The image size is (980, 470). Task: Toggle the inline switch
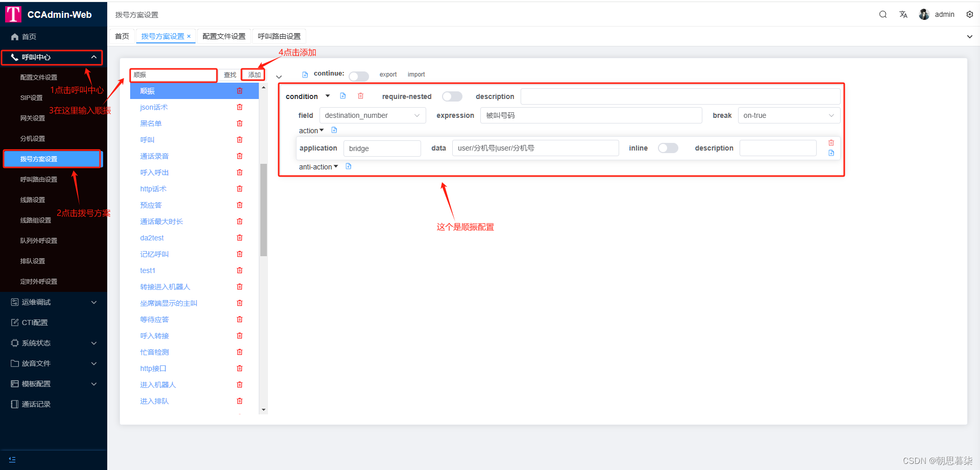[668, 148]
